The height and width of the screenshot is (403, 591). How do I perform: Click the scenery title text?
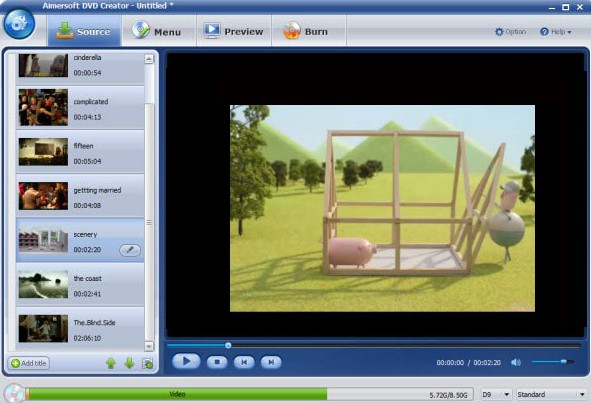pos(85,234)
